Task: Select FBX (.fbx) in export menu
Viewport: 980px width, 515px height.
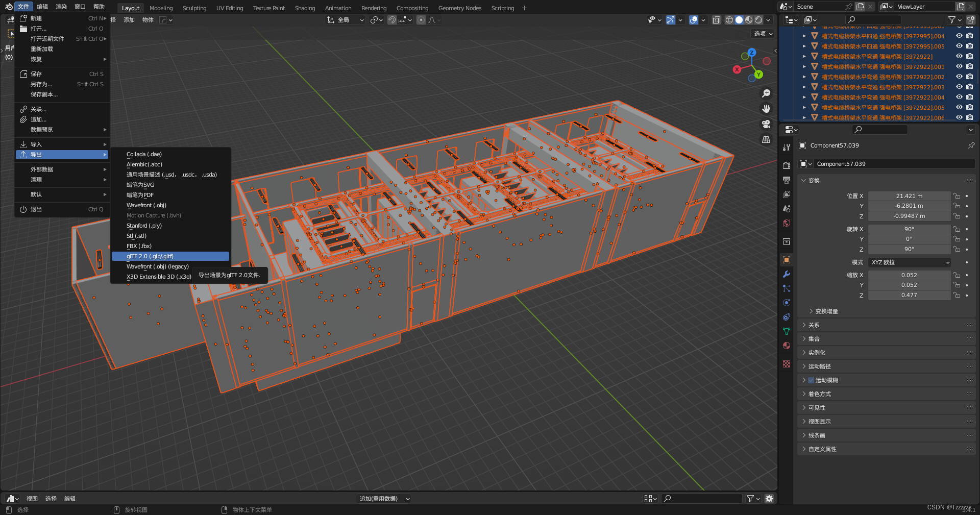Action: (x=139, y=246)
